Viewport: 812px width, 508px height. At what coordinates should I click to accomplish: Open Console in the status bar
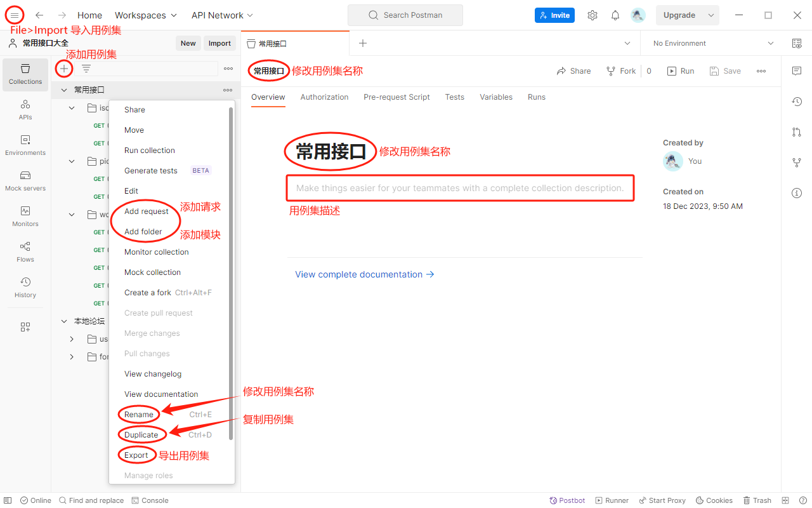150,500
